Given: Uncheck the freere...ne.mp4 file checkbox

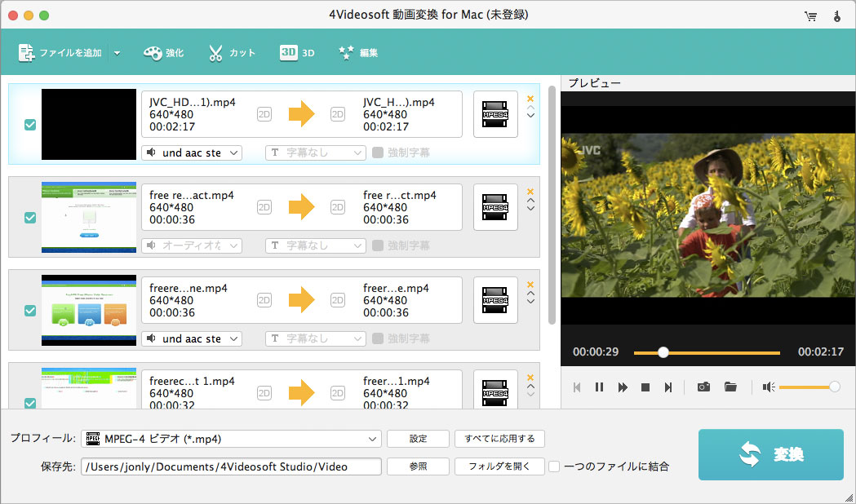Looking at the screenshot, I should (30, 311).
